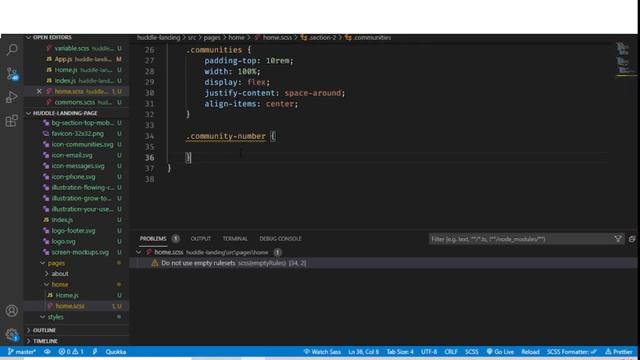Screen dimensions: 640x360
Task: Open commons.scss in open editors
Action: pos(75,102)
